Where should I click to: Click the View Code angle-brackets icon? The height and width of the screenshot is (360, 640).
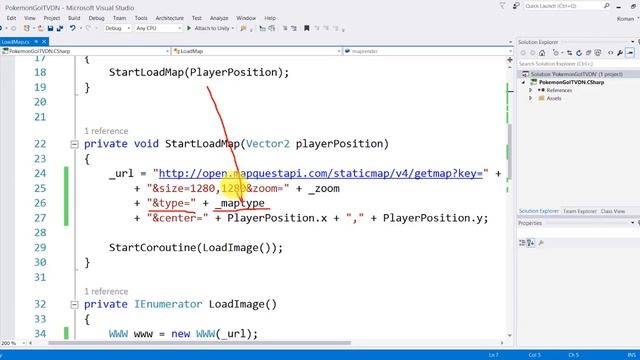[611, 53]
